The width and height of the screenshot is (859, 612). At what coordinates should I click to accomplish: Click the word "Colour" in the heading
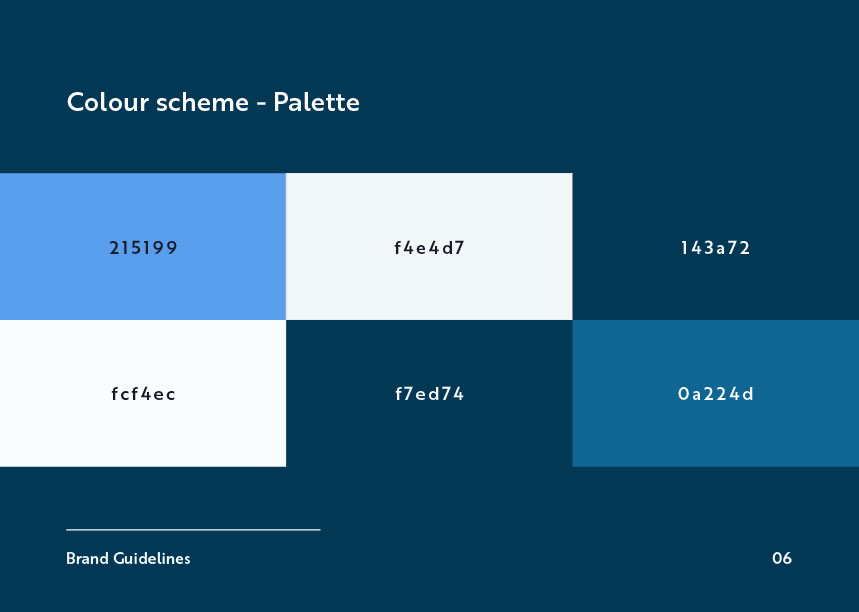[x=108, y=102]
